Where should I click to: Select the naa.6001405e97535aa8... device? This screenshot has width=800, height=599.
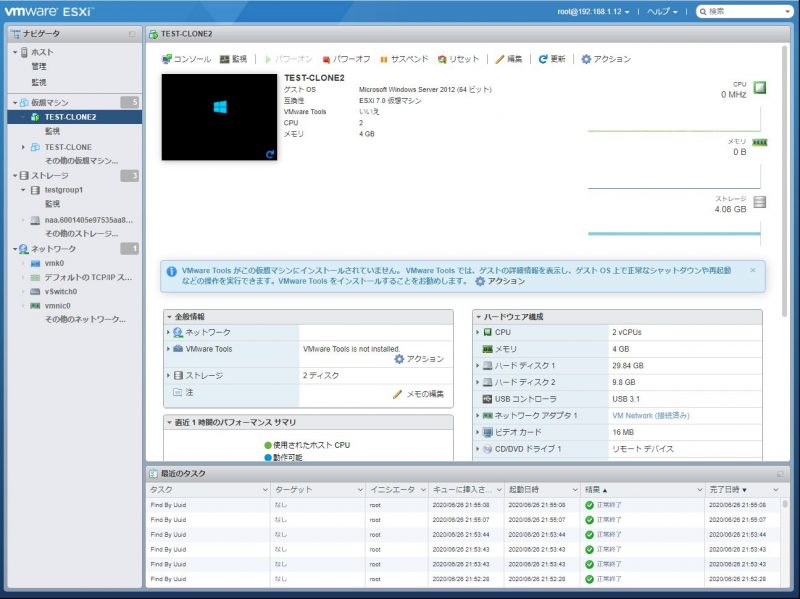pyautogui.click(x=88, y=220)
